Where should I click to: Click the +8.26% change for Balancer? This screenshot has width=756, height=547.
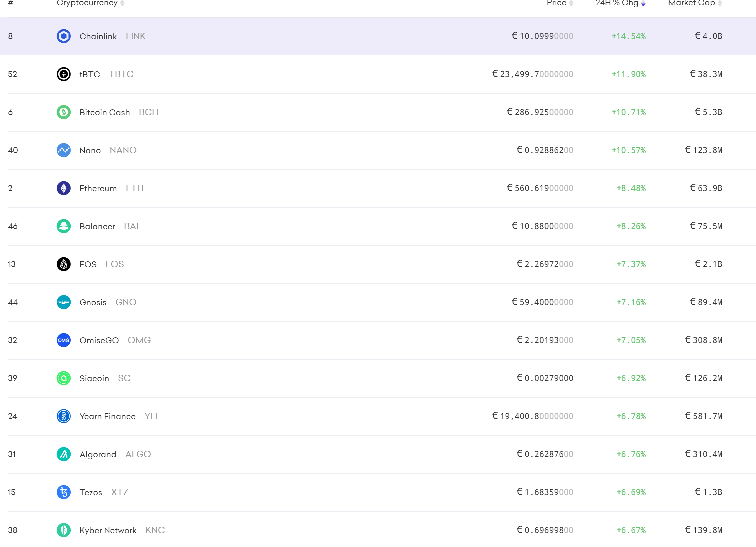(x=631, y=226)
